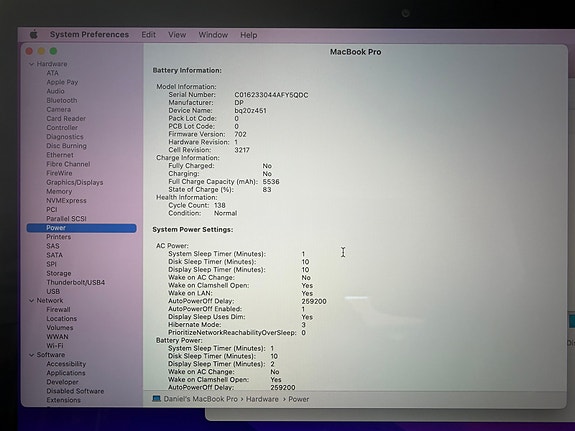The height and width of the screenshot is (431, 575).
Task: Collapse the Hardware section chevron
Action: click(x=31, y=64)
